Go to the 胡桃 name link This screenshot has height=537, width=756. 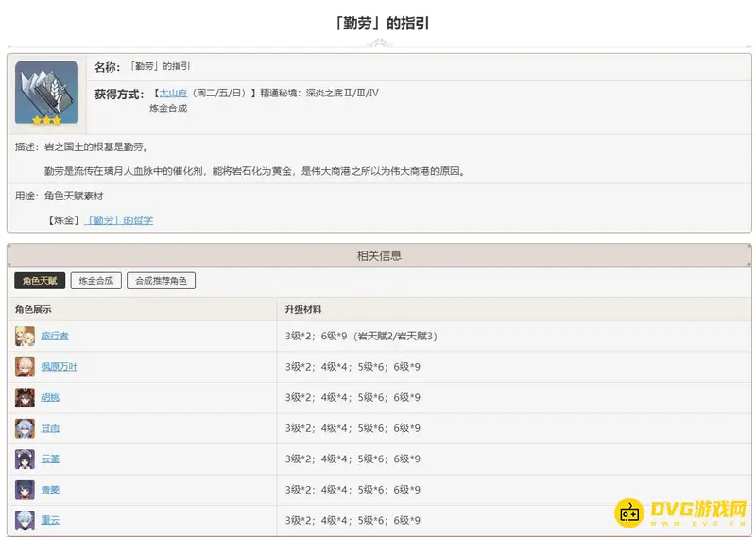coord(50,397)
